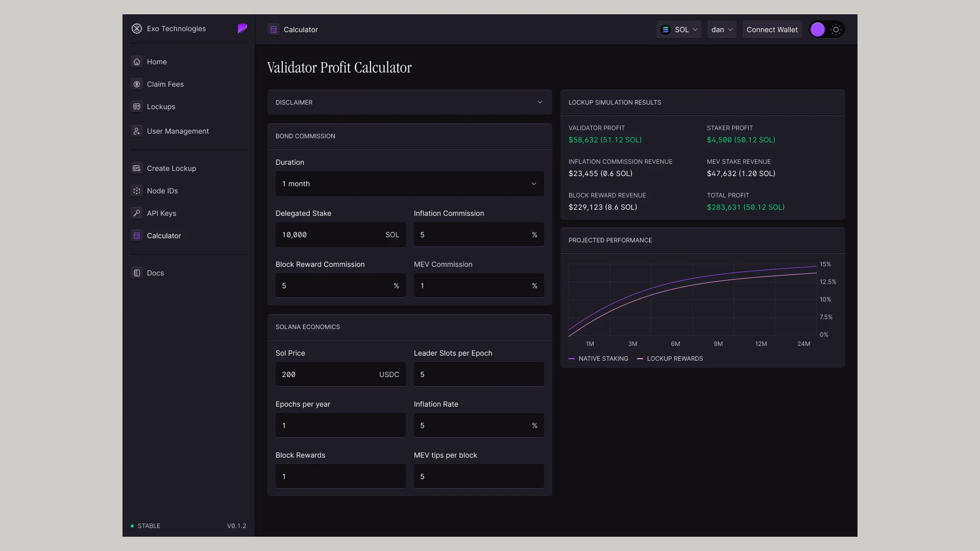The height and width of the screenshot is (551, 980).
Task: Click the Solana logo icon in top bar
Action: click(x=666, y=30)
